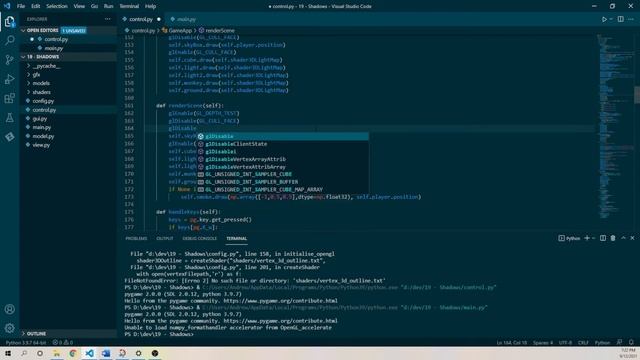Click the feedback icon in status bar

click(619, 342)
